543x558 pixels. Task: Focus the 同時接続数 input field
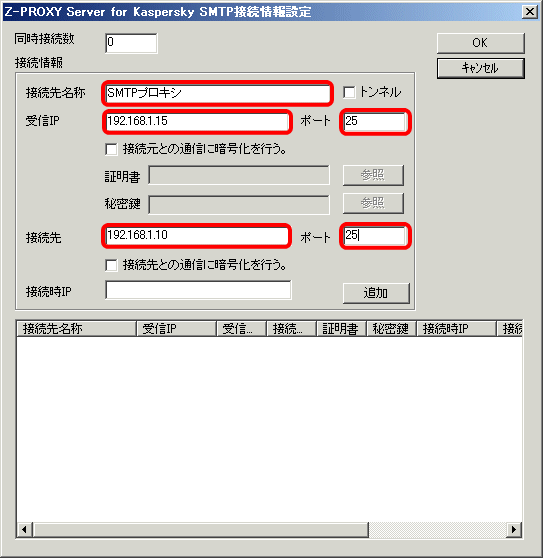[131, 43]
